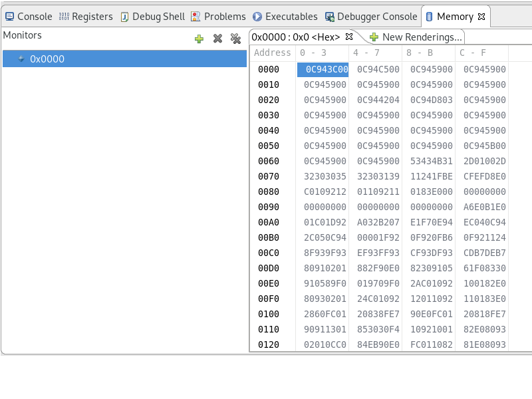Show the Executables tab
532x399 pixels.
point(285,17)
